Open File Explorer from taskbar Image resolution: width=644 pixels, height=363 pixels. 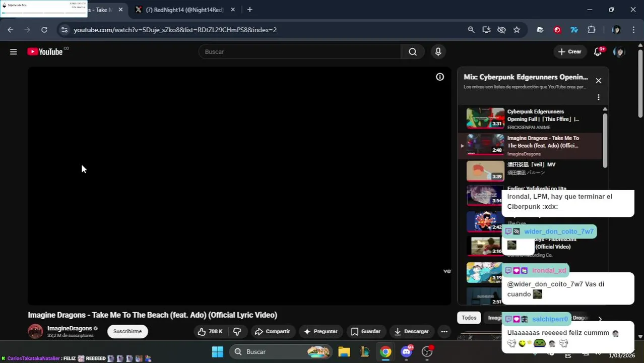tap(344, 351)
